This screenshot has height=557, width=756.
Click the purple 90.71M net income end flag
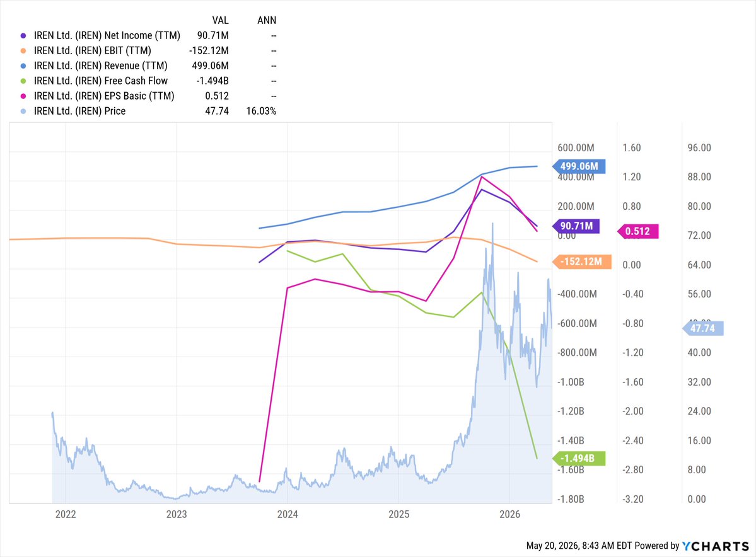click(576, 226)
